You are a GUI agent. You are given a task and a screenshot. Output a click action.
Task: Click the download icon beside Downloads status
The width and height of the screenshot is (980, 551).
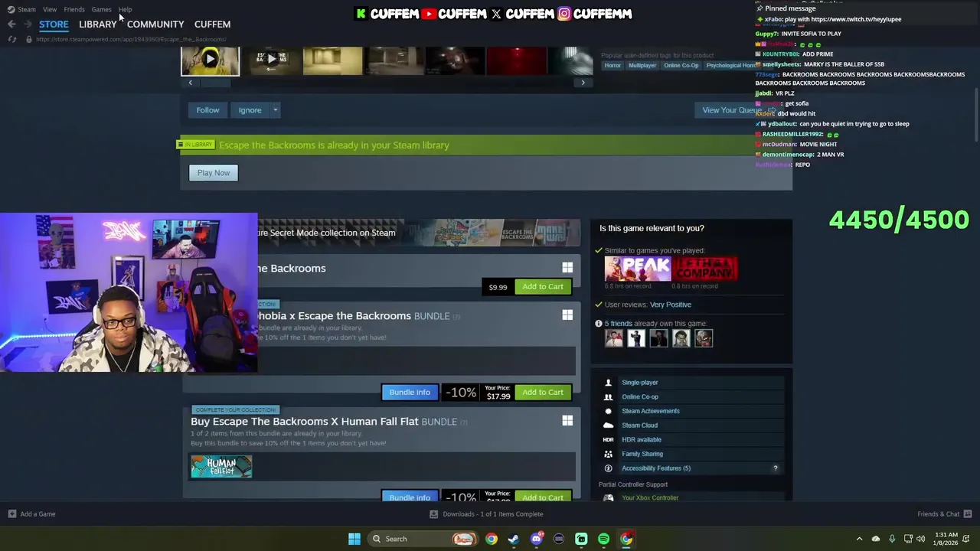(x=433, y=514)
